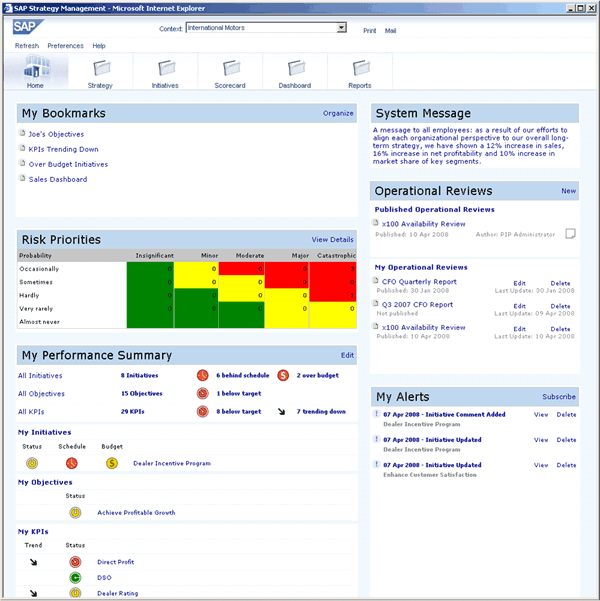Delete the Q3 2007 CFO Report review
600x601 pixels.
[x=560, y=306]
